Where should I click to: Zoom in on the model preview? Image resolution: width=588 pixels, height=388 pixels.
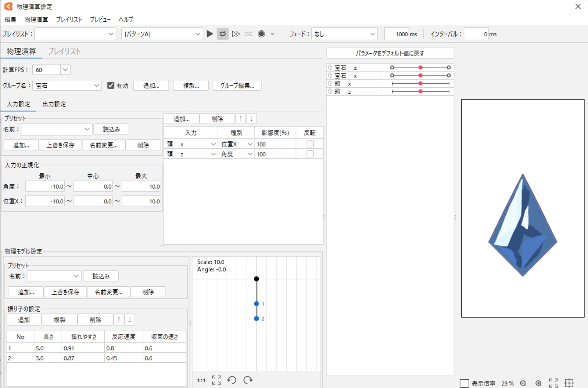click(538, 383)
